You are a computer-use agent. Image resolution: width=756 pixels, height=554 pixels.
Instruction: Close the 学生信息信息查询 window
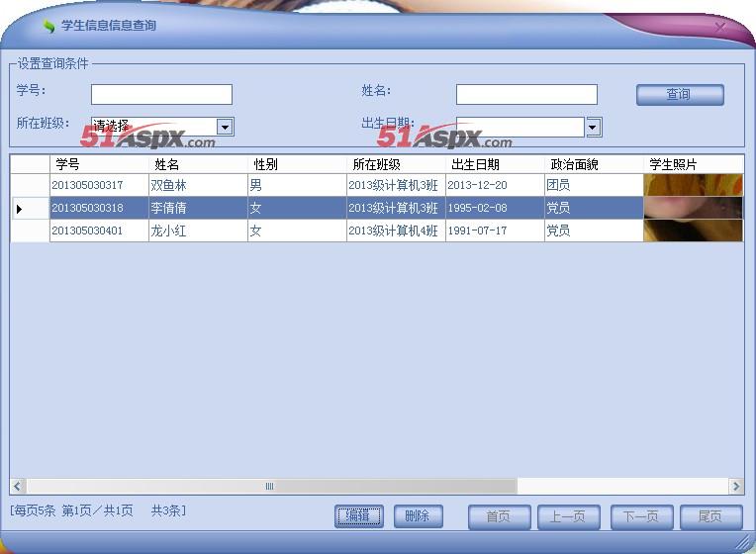[719, 27]
